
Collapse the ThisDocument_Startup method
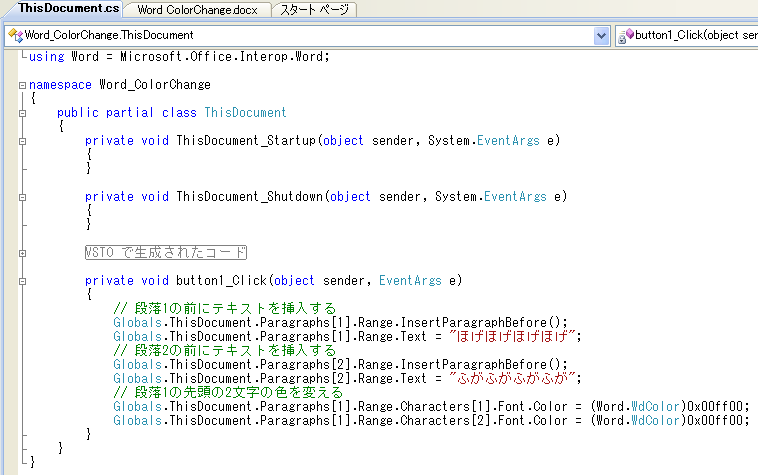pyautogui.click(x=22, y=141)
